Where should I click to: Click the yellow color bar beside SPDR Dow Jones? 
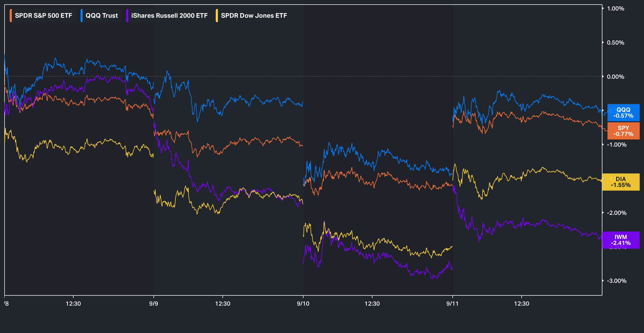pos(217,16)
